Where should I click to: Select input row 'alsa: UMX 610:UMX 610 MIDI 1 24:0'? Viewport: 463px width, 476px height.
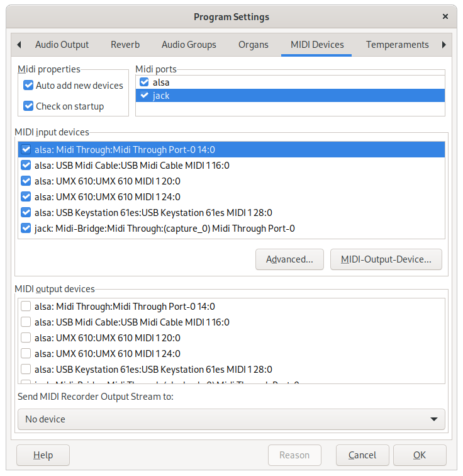coord(231,197)
